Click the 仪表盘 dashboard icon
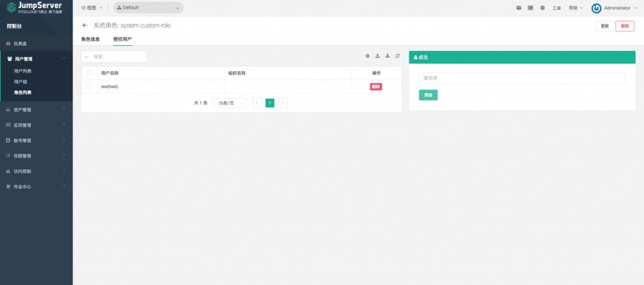Viewport: 644px width, 285px height. click(9, 43)
